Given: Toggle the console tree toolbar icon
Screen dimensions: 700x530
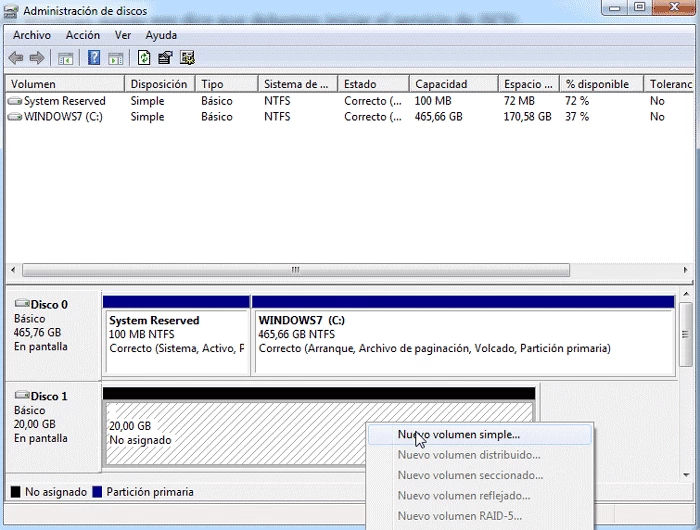Looking at the screenshot, I should pos(65,58).
